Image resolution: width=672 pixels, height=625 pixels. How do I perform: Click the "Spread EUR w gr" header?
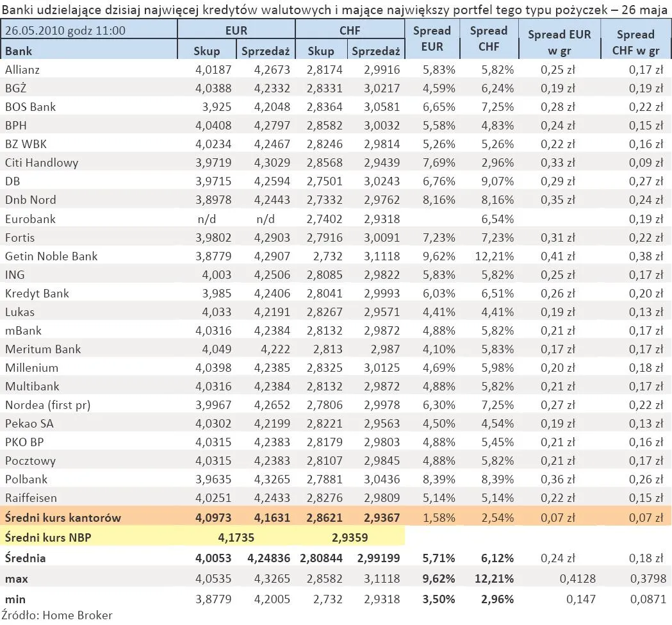click(x=559, y=41)
